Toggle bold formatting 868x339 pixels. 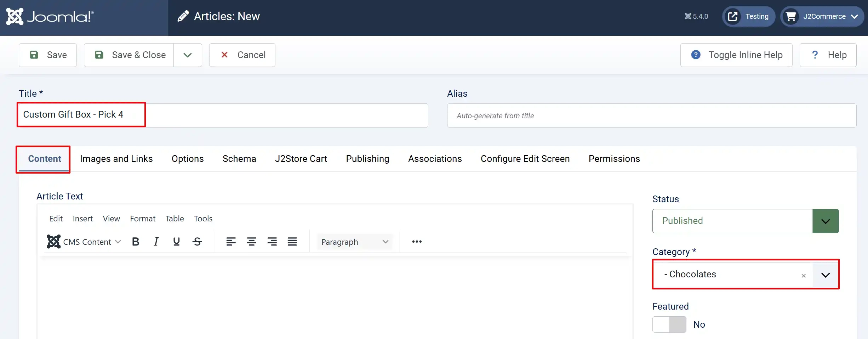(x=135, y=242)
